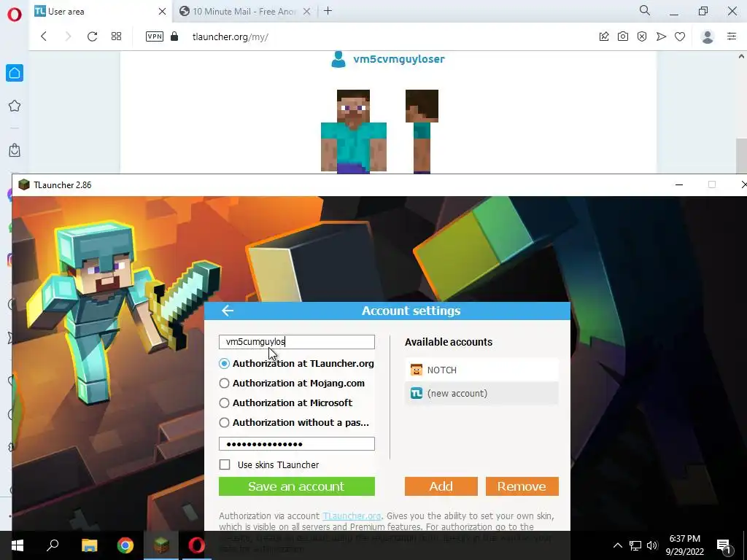The height and width of the screenshot is (560, 747).
Task: Enable Use skins TLauncher checkbox
Action: [x=225, y=464]
